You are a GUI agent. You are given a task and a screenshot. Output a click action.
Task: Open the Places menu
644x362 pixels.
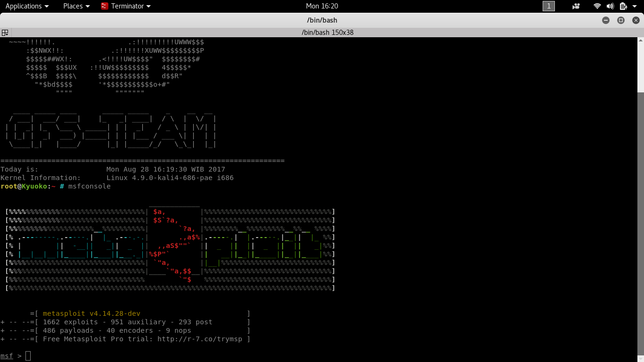[x=76, y=6]
